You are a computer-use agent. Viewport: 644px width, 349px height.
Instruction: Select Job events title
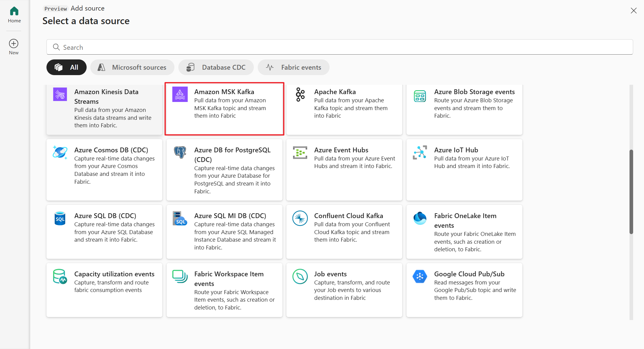click(x=330, y=274)
